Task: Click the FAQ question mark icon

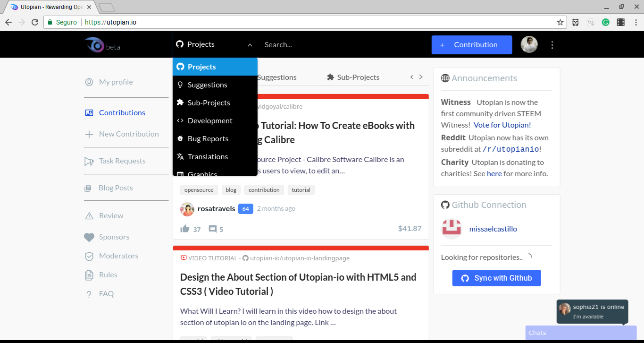Action: 89,294
